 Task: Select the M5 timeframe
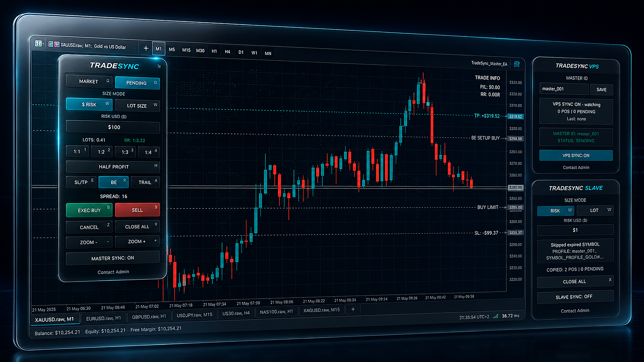click(172, 50)
